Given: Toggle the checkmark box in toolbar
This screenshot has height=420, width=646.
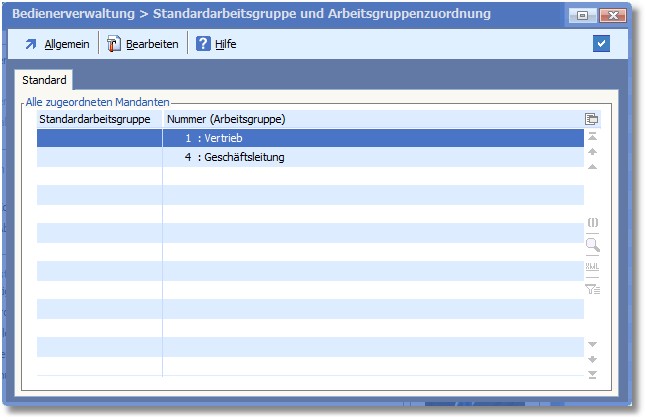Looking at the screenshot, I should pos(601,43).
